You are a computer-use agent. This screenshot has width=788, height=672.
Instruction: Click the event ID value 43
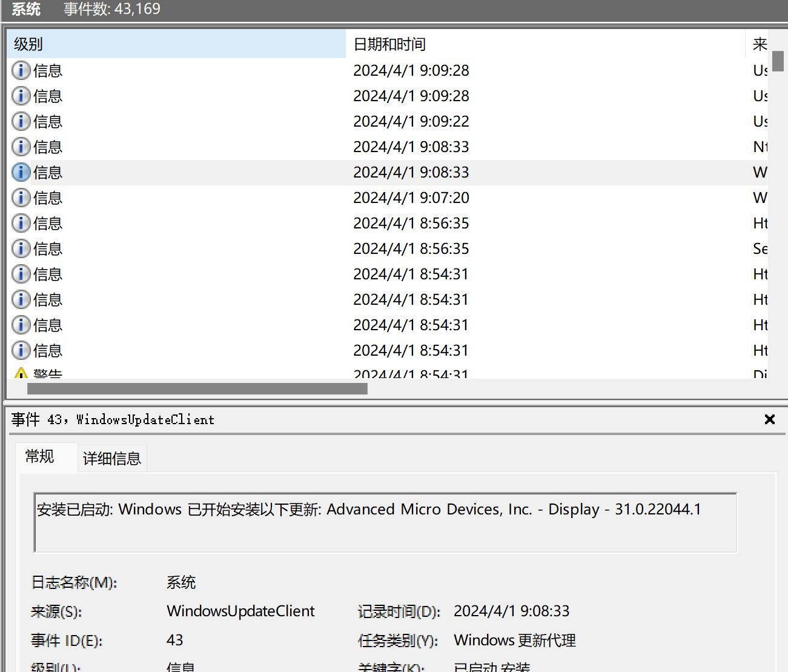click(174, 640)
